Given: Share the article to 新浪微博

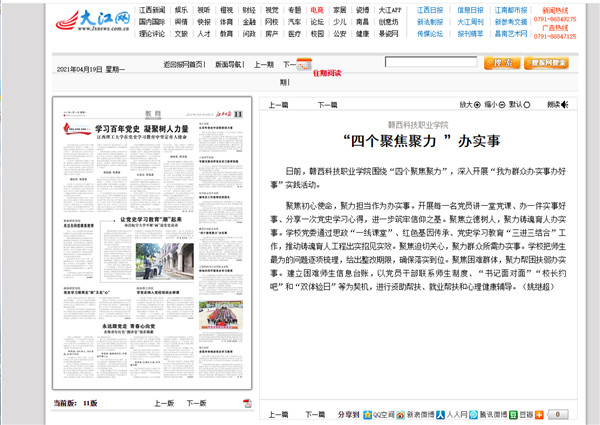Looking at the screenshot, I should click(x=415, y=414).
